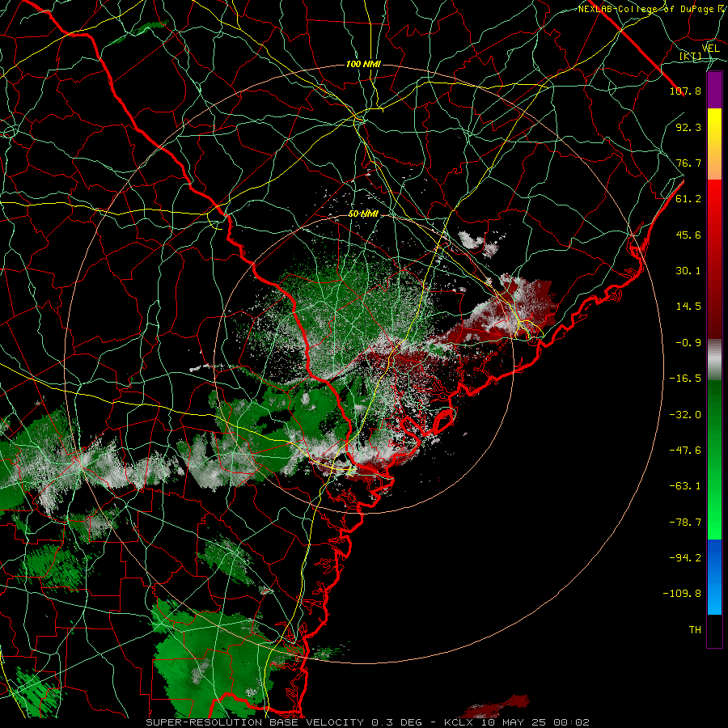728x728 pixels.
Task: Click the bright green segment of color bar
Action: click(714, 459)
